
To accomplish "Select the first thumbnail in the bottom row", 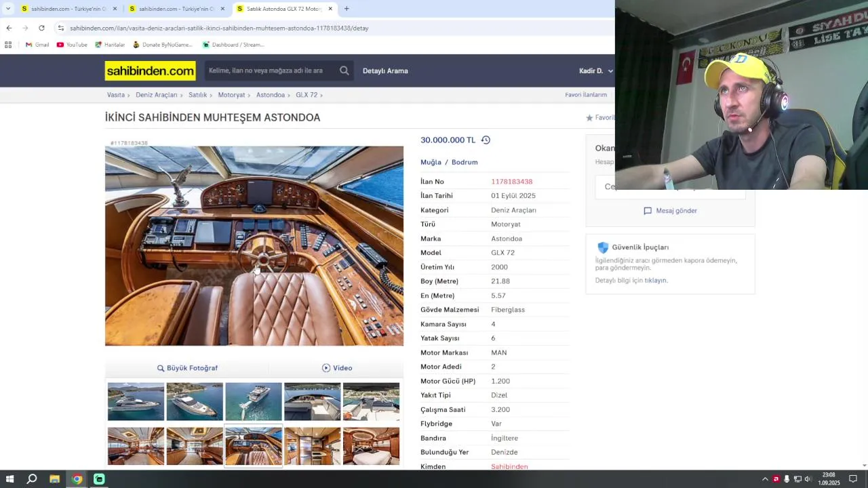I will (136, 446).
